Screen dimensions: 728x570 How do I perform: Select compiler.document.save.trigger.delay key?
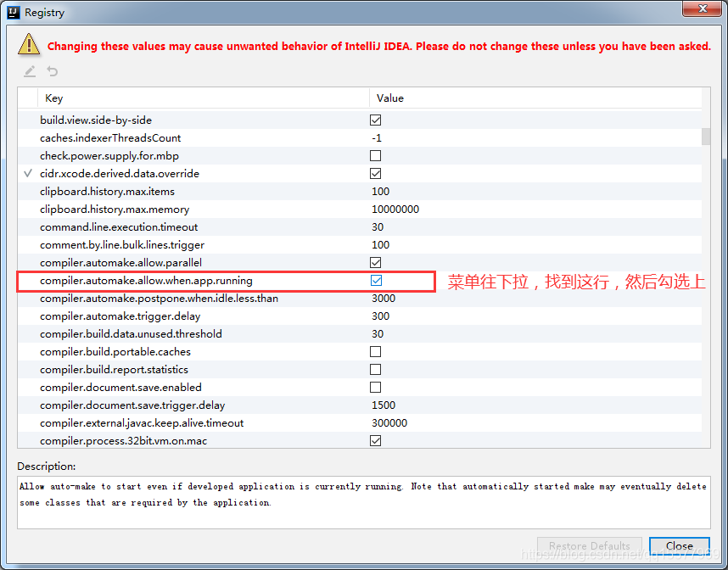click(132, 405)
